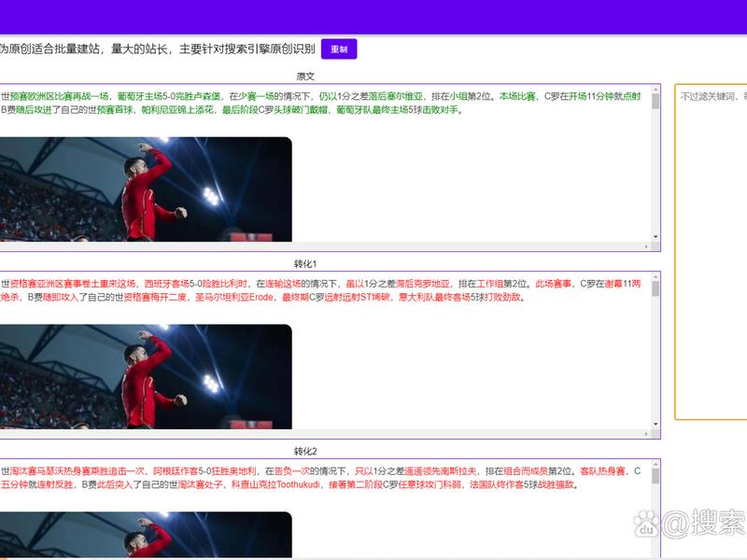747x560 pixels.
Task: Click the 不过滤关键词 keyword filter box
Action: pyautogui.click(x=711, y=252)
